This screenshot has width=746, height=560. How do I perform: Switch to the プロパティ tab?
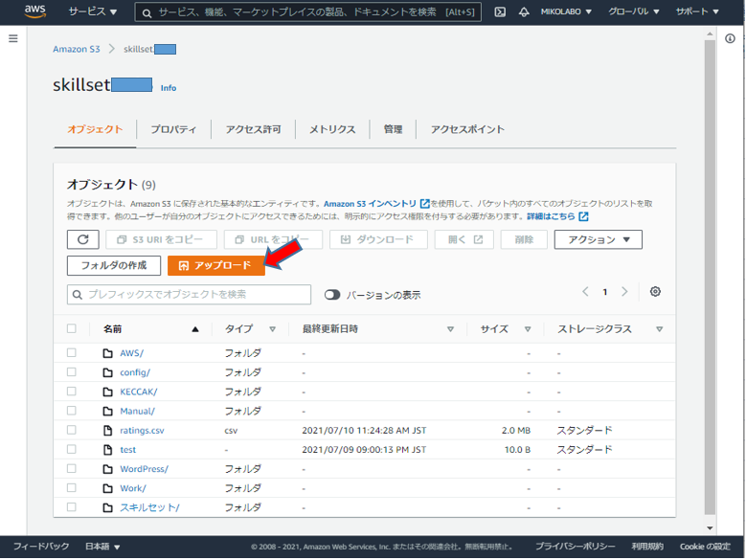(173, 129)
